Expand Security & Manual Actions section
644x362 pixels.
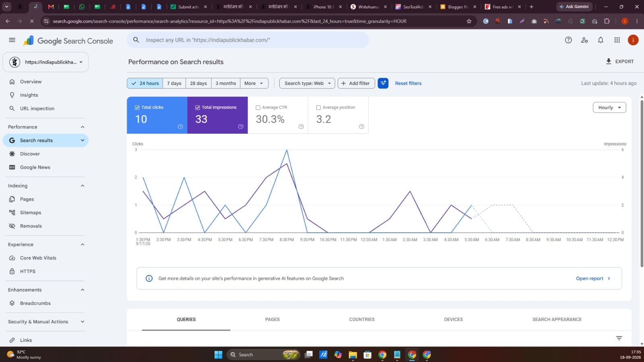pos(46,322)
